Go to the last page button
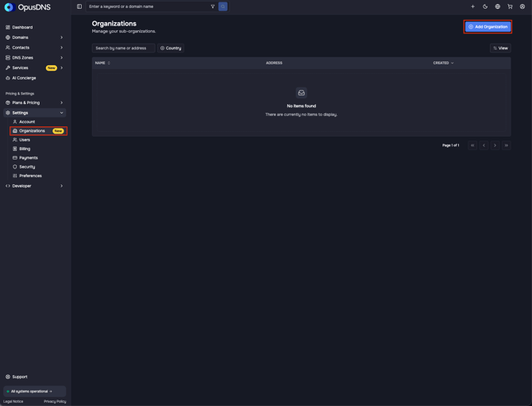 [507, 145]
